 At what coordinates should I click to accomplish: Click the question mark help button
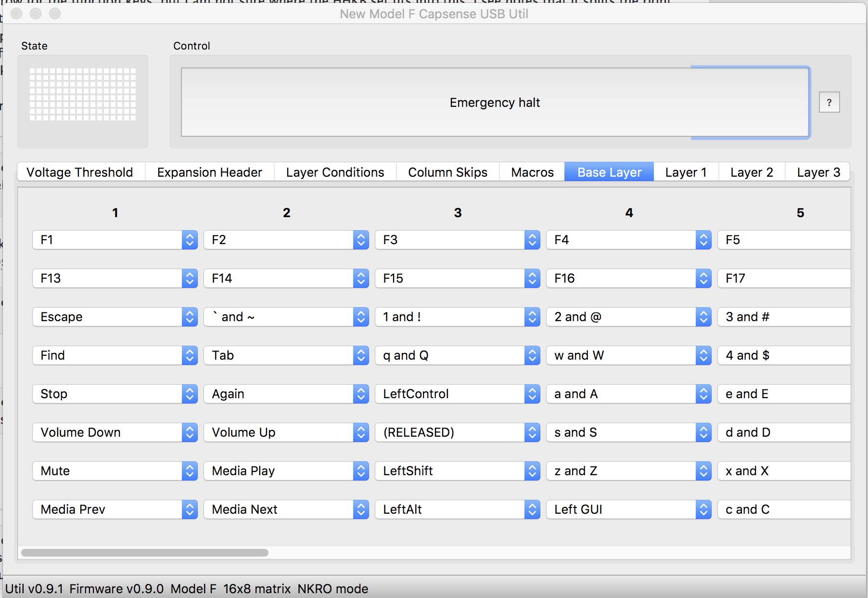pos(829,103)
